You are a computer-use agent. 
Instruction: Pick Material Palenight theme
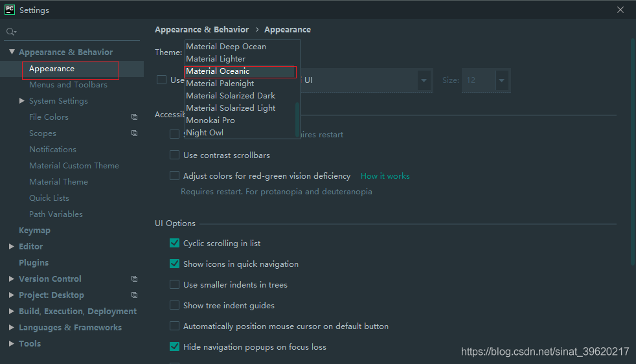point(240,83)
